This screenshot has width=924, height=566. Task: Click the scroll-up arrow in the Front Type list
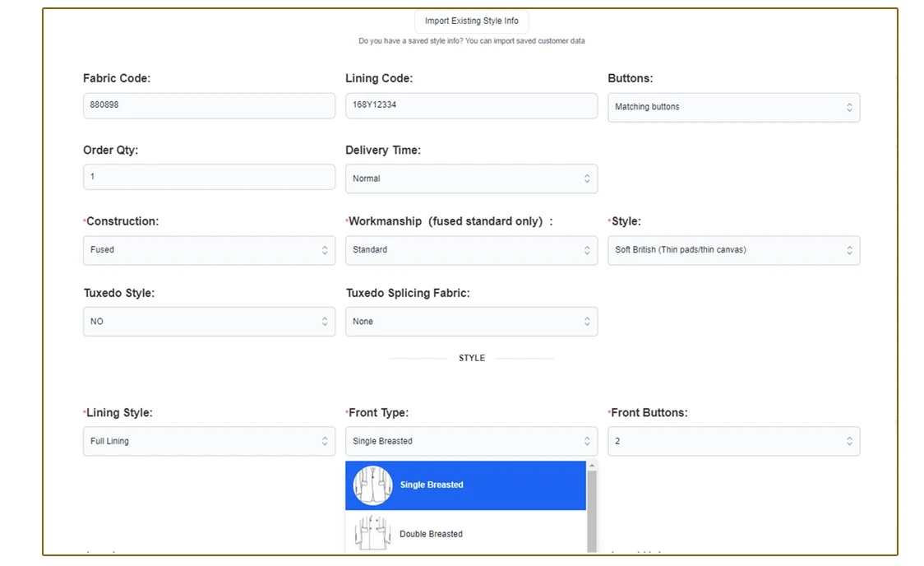point(592,466)
